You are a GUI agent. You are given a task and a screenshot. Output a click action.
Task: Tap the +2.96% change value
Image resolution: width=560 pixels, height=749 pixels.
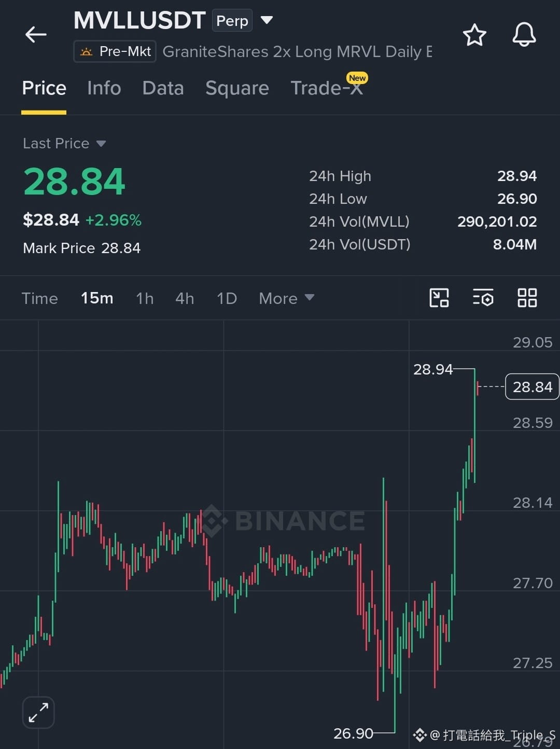tap(113, 220)
